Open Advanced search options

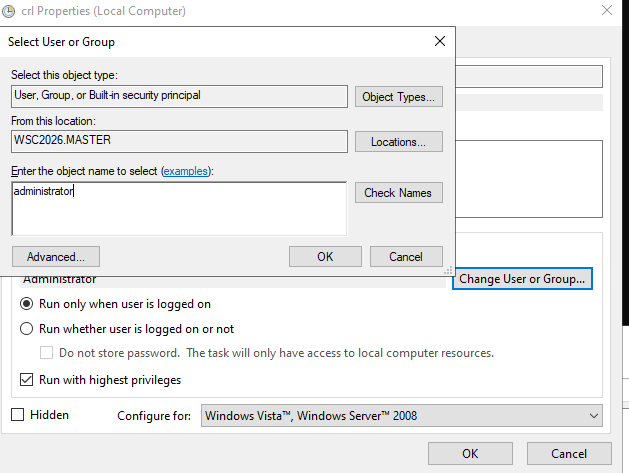coord(56,256)
